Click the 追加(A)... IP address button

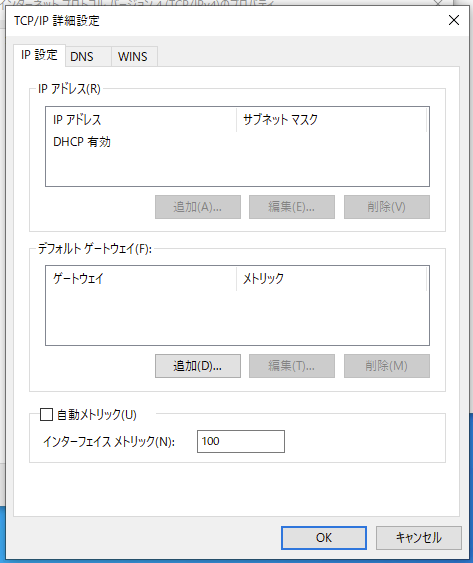click(198, 207)
